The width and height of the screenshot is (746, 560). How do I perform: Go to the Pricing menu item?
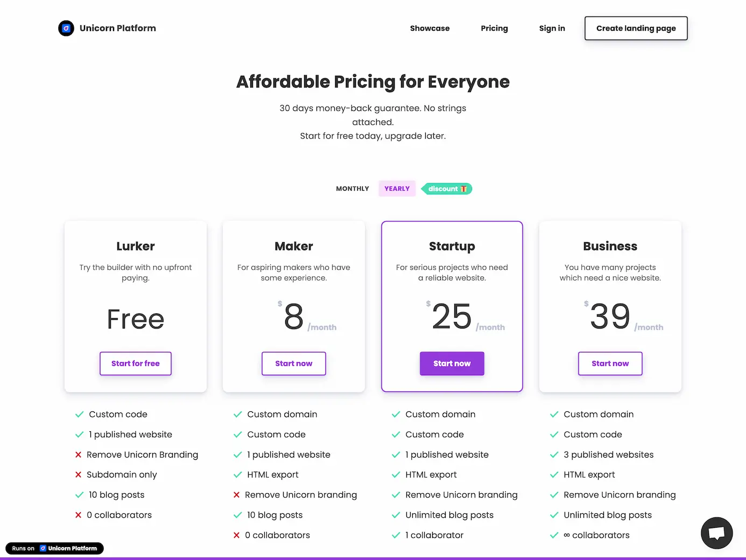tap(494, 28)
